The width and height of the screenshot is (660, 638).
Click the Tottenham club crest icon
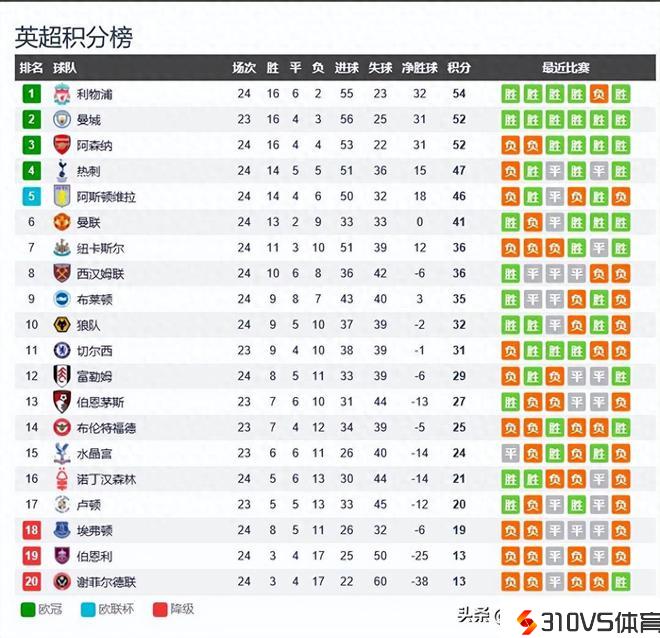[61, 171]
